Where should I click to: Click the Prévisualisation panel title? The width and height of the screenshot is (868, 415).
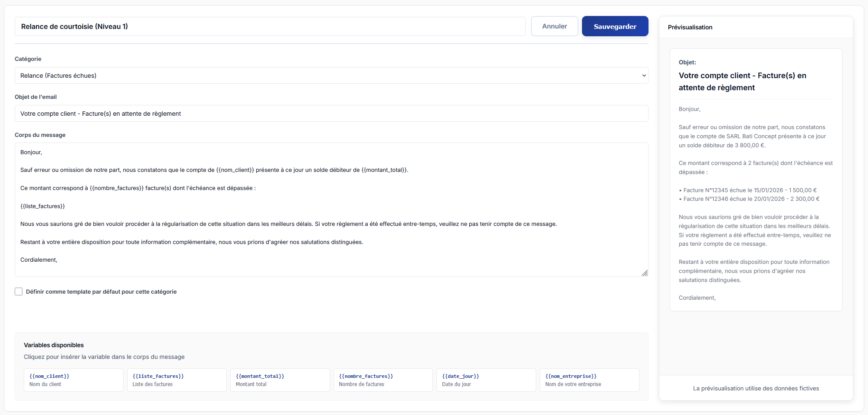point(690,27)
